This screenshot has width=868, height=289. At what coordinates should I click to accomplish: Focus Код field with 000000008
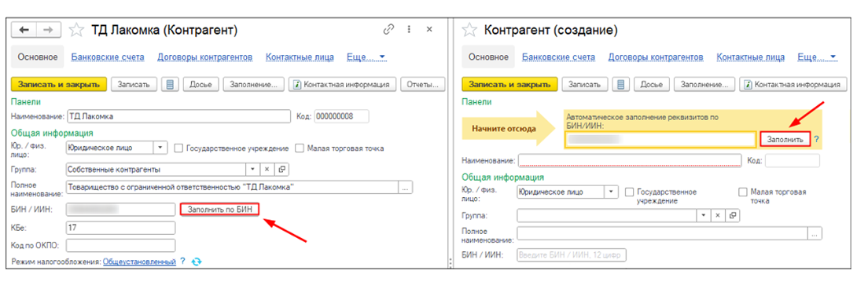[x=341, y=116]
